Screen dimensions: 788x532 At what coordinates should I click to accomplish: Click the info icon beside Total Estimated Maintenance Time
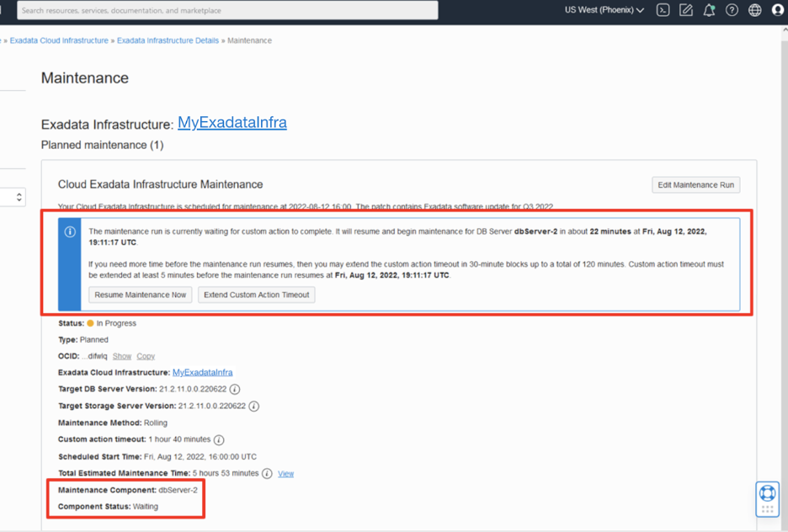point(267,473)
